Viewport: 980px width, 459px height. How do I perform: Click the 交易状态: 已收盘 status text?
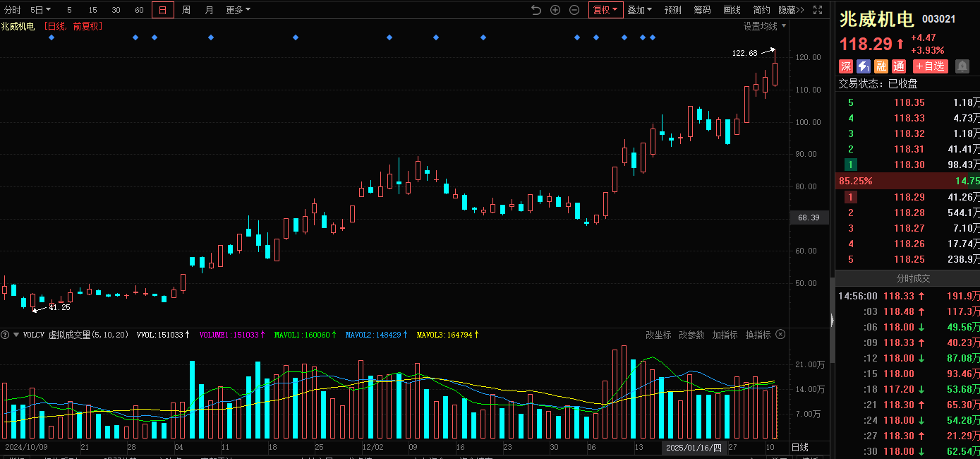(878, 83)
